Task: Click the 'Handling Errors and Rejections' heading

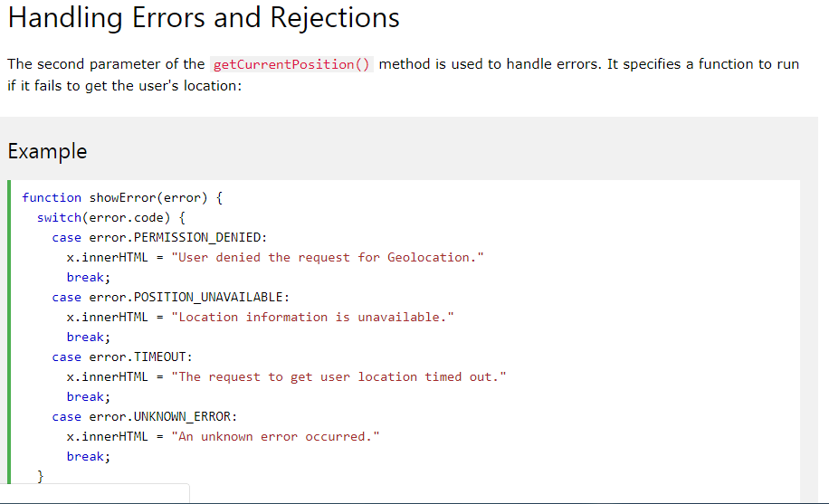Action: click(204, 18)
